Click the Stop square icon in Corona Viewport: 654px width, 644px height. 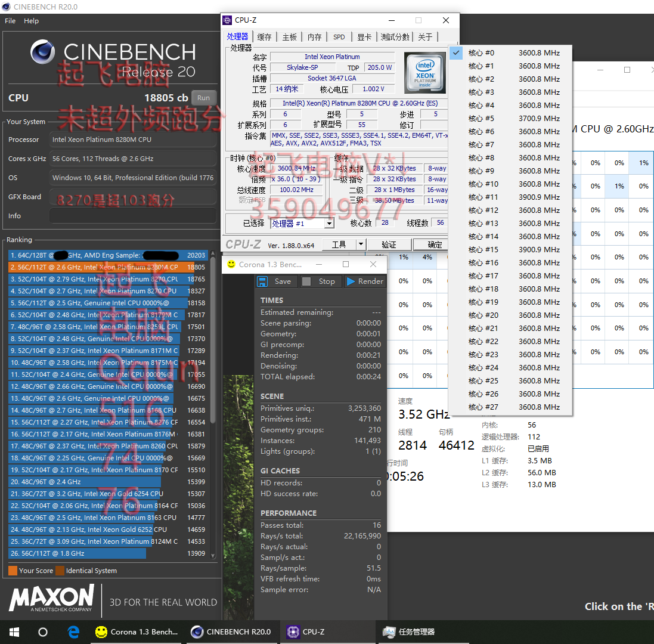tap(306, 281)
